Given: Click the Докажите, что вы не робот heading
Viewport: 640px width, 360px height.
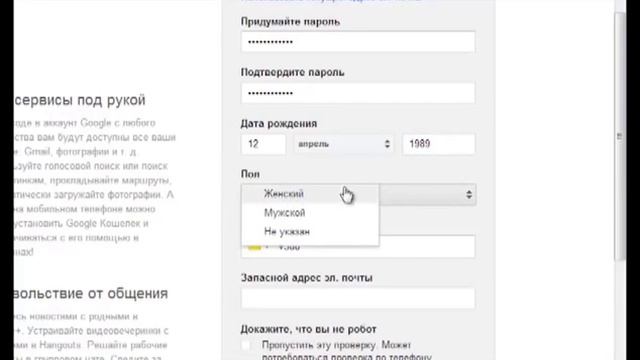Looking at the screenshot, I should click(309, 329).
